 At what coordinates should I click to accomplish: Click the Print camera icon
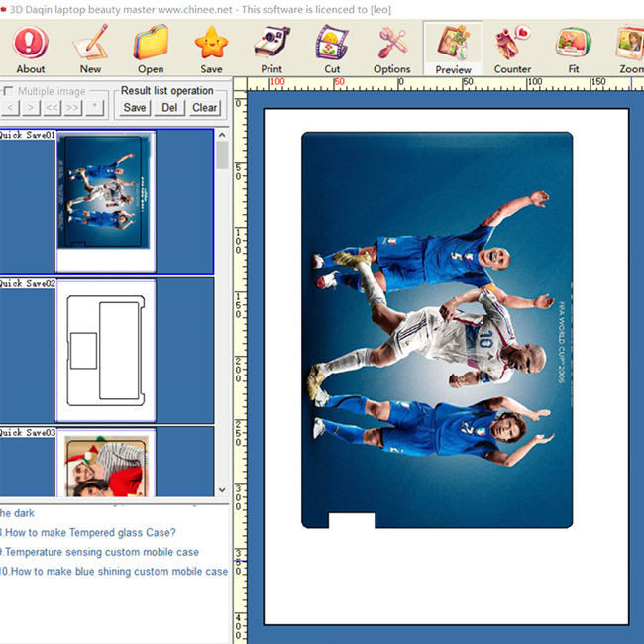point(271,49)
